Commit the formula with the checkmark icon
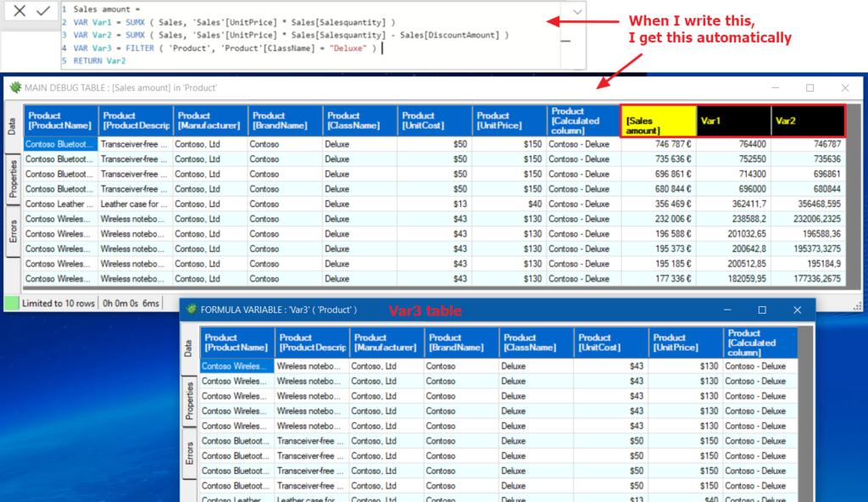Image resolution: width=868 pixels, height=502 pixels. click(43, 10)
